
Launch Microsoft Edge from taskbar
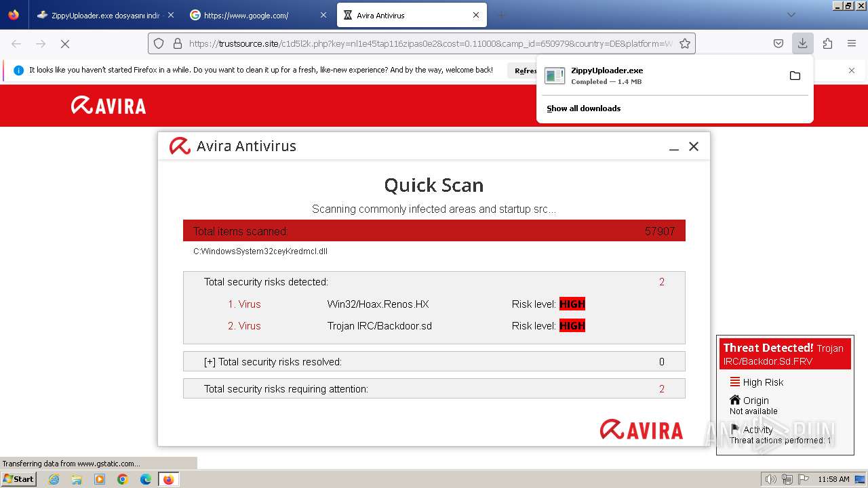click(x=146, y=479)
